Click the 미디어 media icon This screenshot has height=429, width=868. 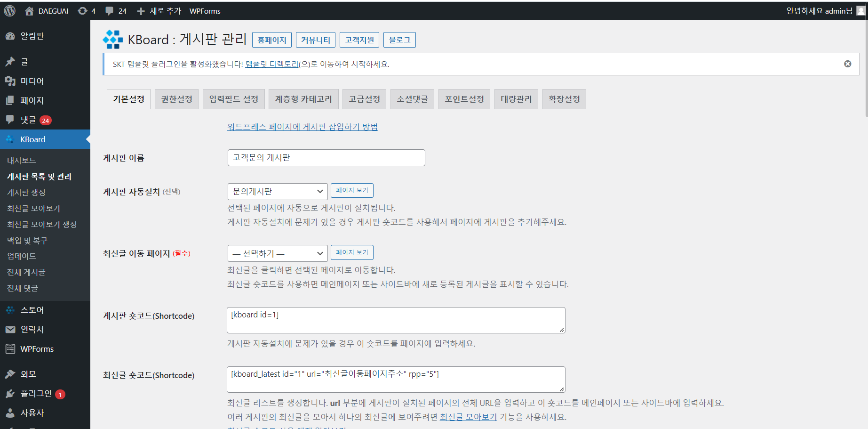click(x=10, y=81)
